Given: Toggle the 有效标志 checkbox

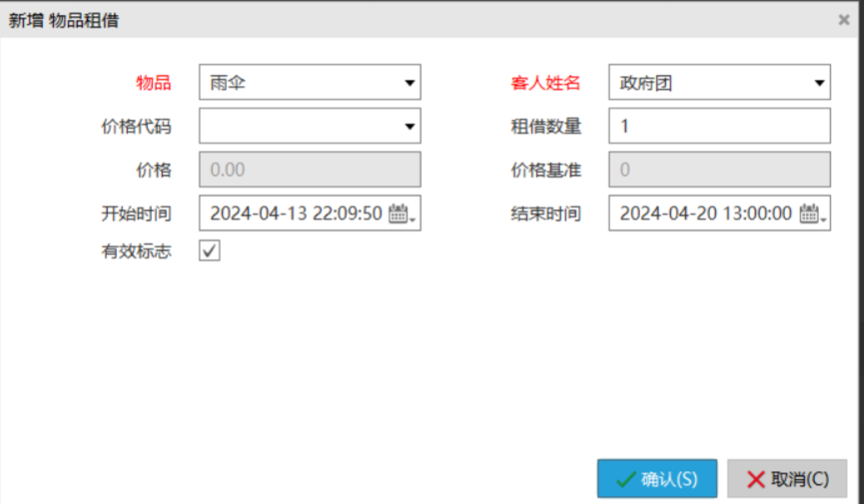Looking at the screenshot, I should [x=210, y=252].
